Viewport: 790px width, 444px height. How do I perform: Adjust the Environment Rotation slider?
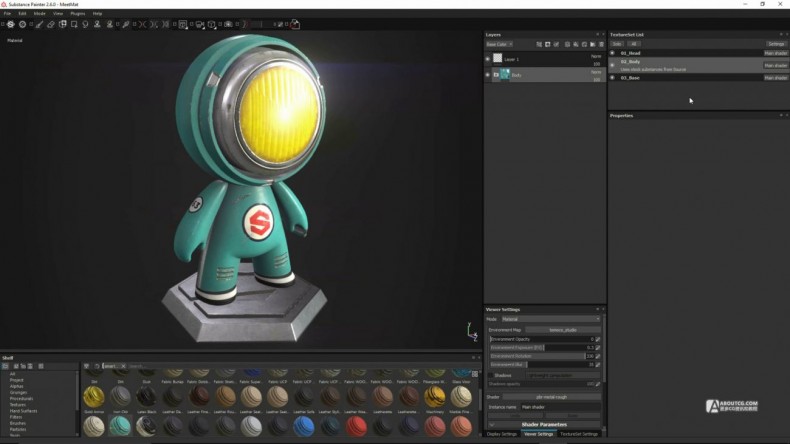[542, 356]
